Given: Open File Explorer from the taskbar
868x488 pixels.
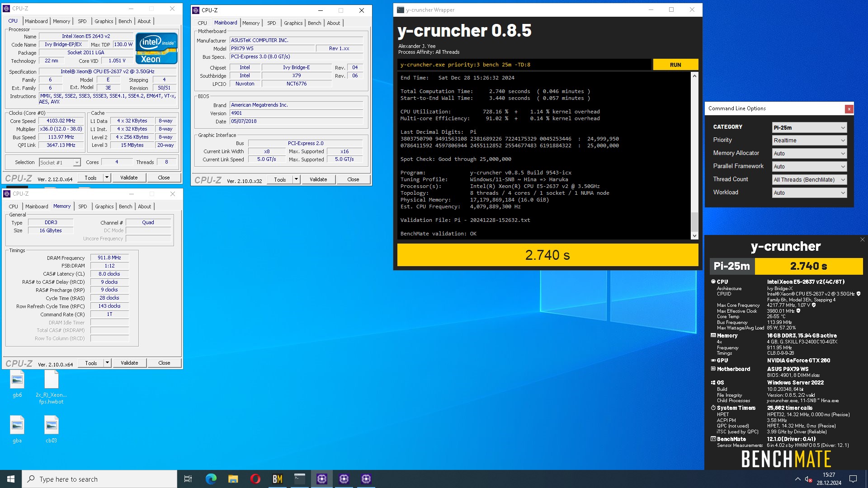Looking at the screenshot, I should [x=233, y=479].
